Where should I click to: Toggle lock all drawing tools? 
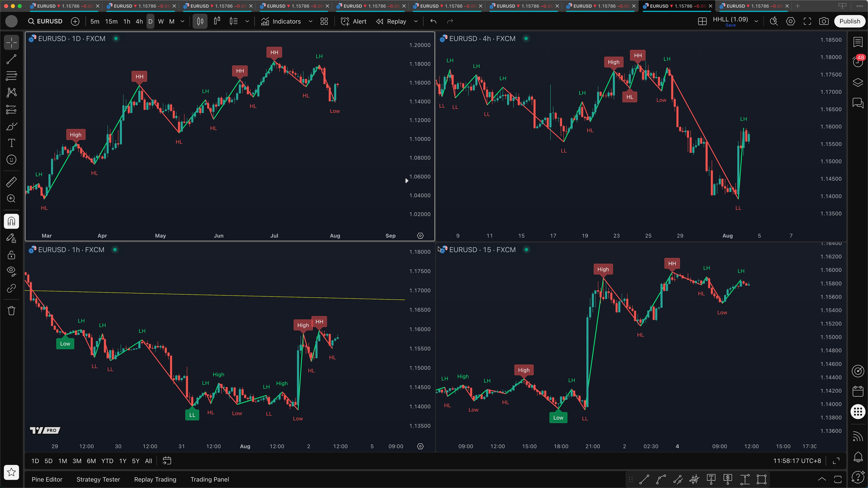[12, 255]
